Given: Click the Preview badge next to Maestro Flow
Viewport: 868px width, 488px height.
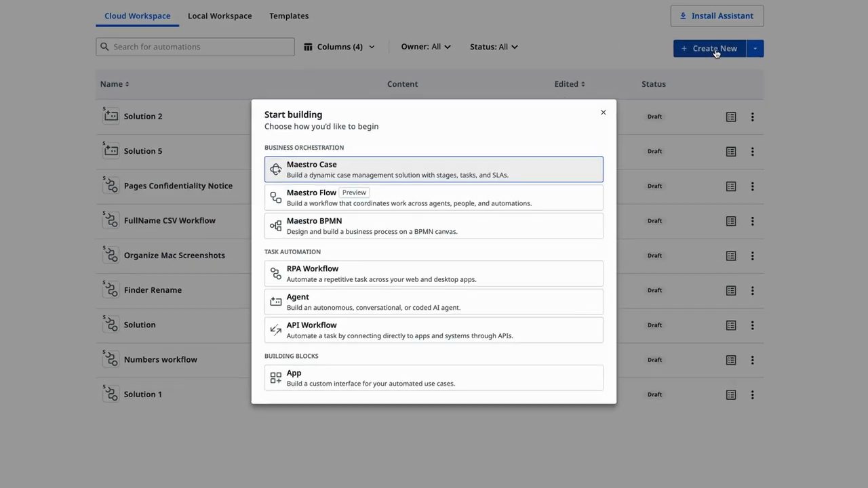Looking at the screenshot, I should [x=354, y=192].
